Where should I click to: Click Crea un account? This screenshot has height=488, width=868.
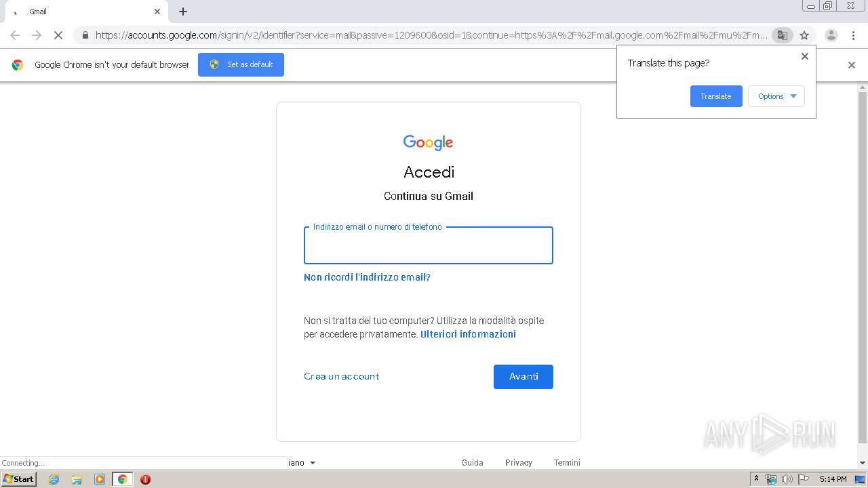(341, 376)
